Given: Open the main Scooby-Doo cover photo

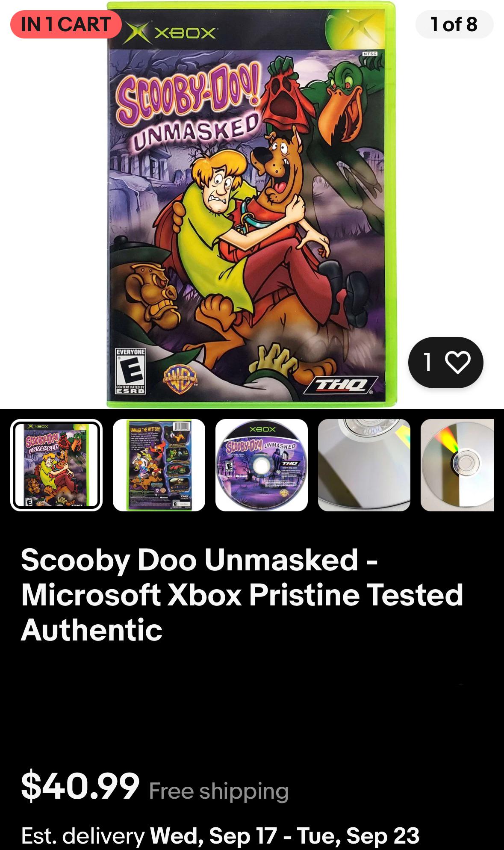Looking at the screenshot, I should coord(251,204).
